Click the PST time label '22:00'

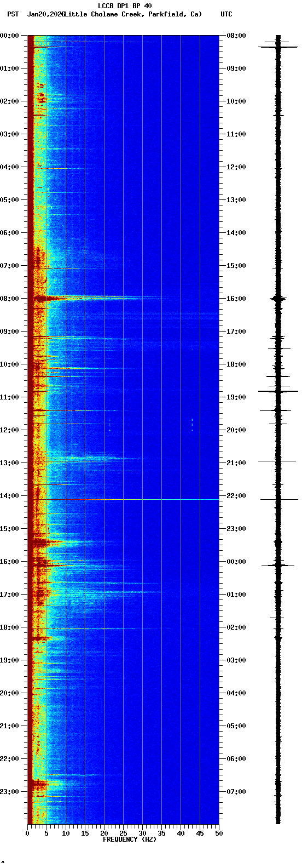click(9, 759)
